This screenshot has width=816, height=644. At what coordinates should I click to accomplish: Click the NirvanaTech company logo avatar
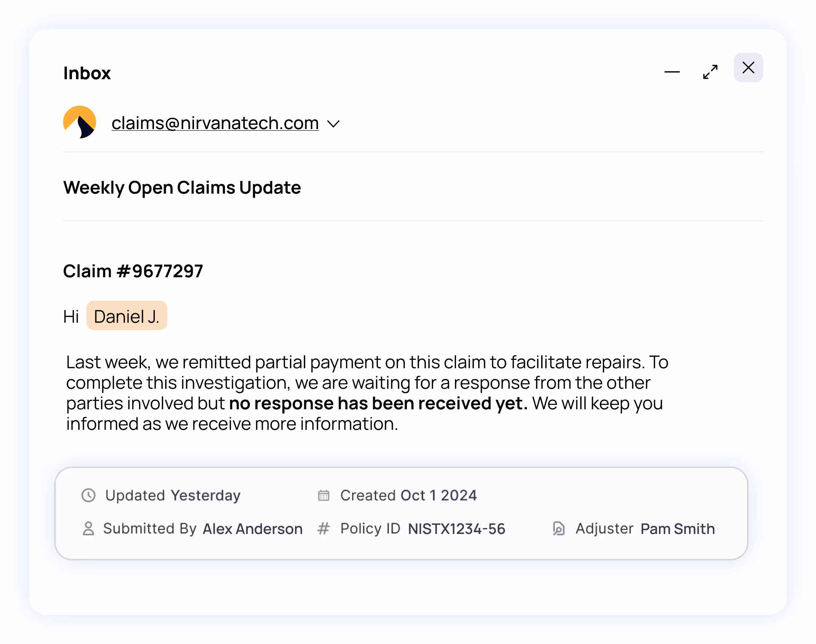click(x=80, y=122)
